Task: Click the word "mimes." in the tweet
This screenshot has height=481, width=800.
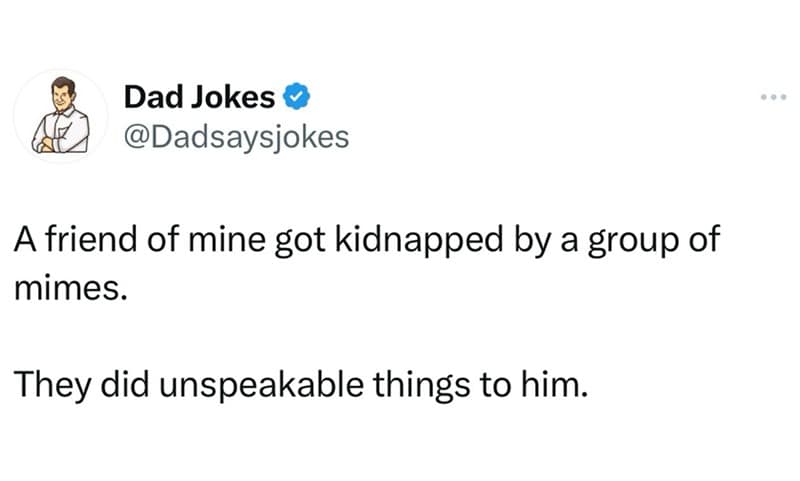Action: (70, 288)
